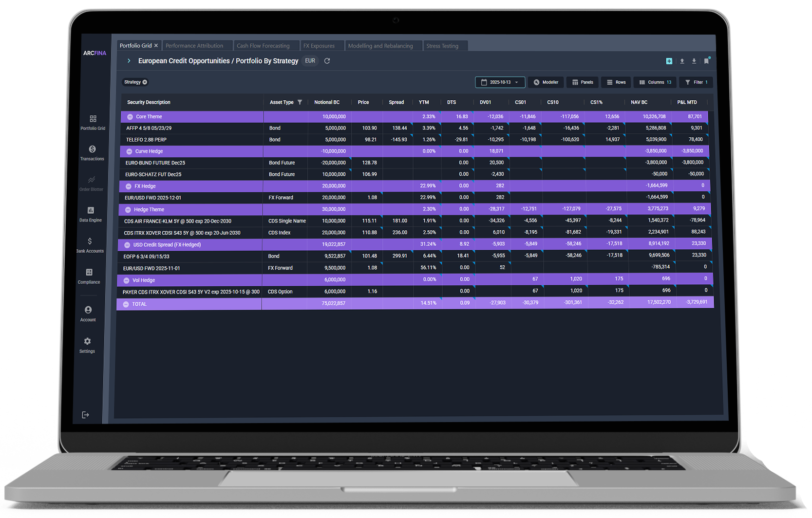This screenshot has width=812, height=518.
Task: Toggle the filter icon on Asset Type column
Action: click(301, 102)
